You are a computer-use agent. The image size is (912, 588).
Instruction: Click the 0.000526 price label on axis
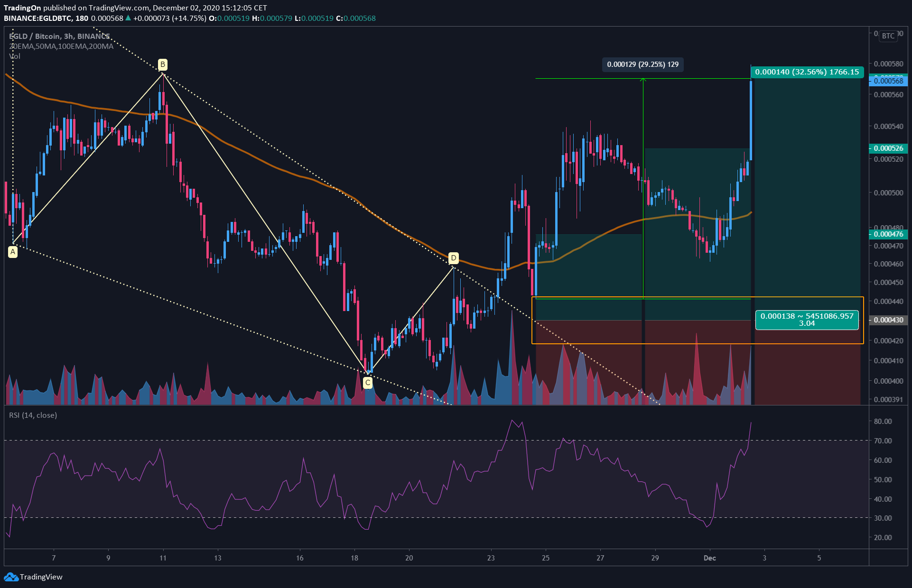click(888, 148)
